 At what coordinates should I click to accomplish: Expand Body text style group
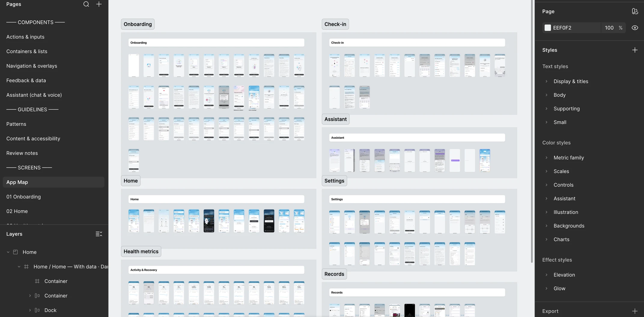tap(546, 95)
